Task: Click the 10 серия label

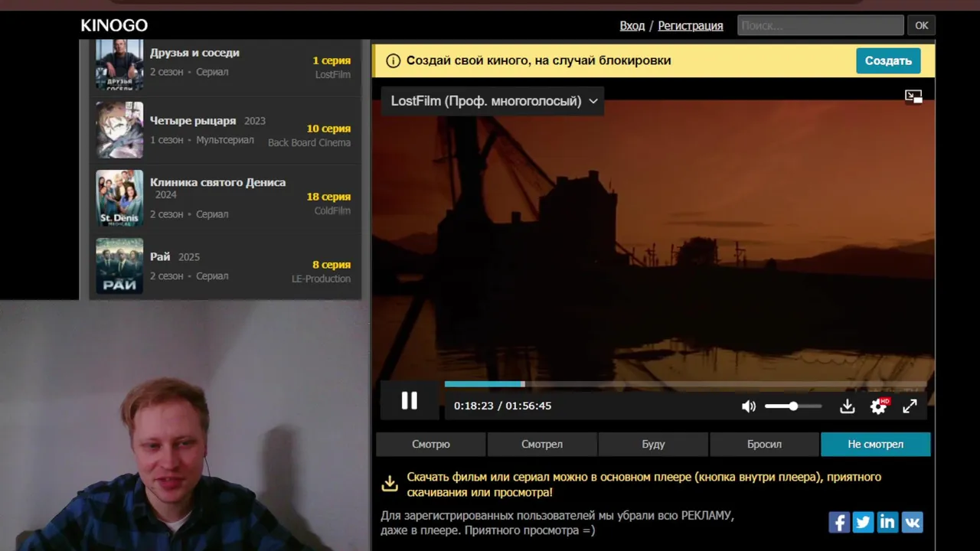Action: coord(328,129)
